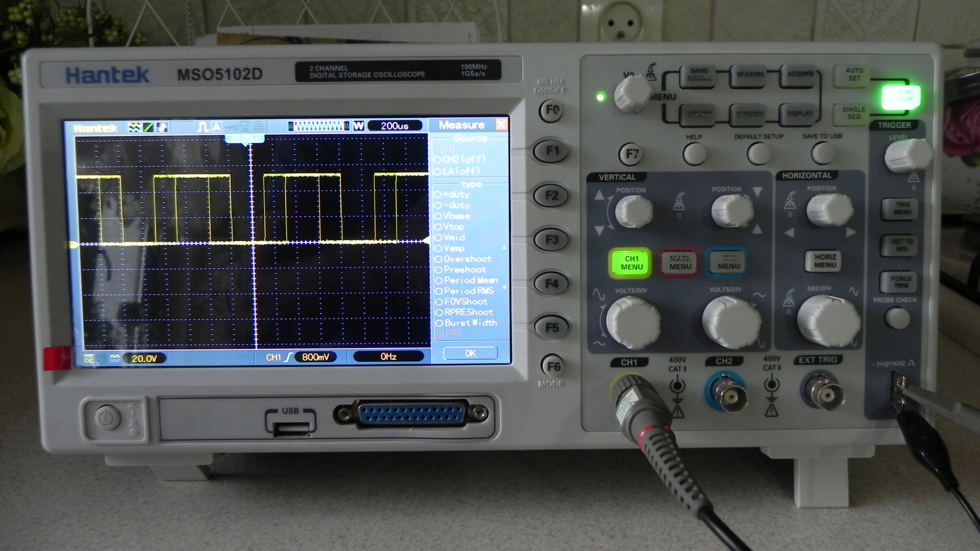Open the UTILITY menu button
Image resolution: width=980 pixels, height=551 pixels.
click(699, 114)
